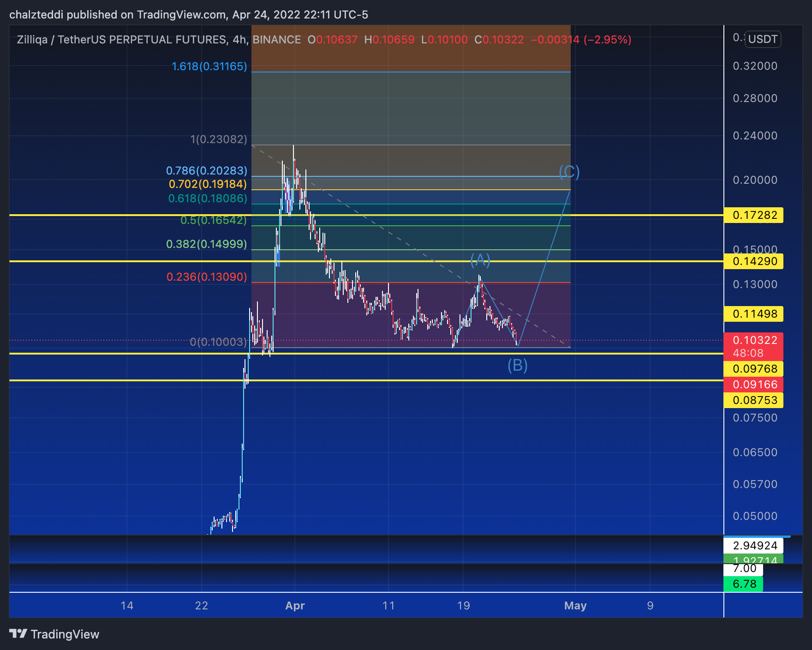Select the (C) wave label
The height and width of the screenshot is (650, 812).
(569, 172)
